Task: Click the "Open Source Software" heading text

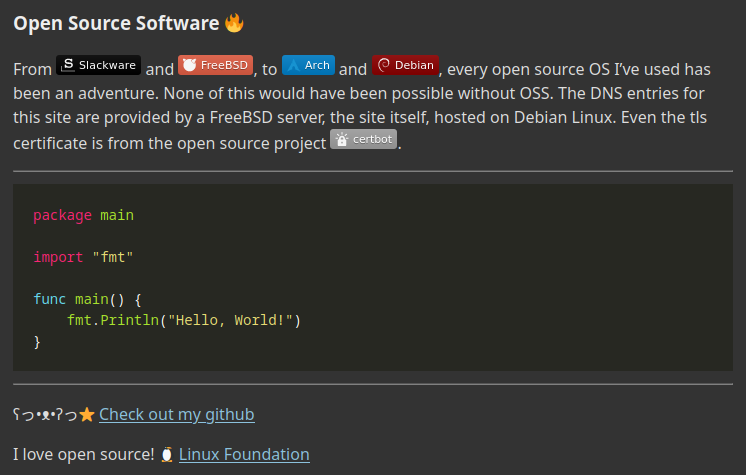Action: coord(116,22)
